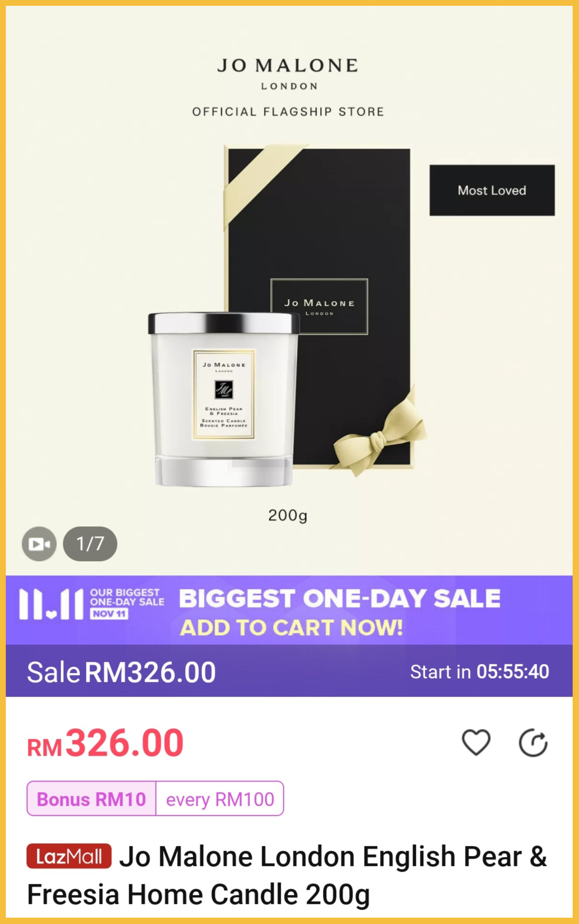The width and height of the screenshot is (579, 924).
Task: Tap the Add To Cart Now text
Action: 291,628
